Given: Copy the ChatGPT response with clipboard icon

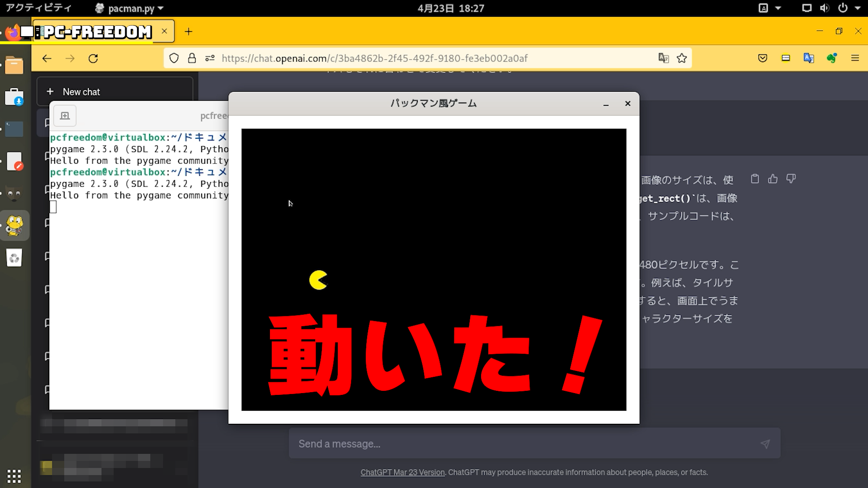Looking at the screenshot, I should [755, 179].
